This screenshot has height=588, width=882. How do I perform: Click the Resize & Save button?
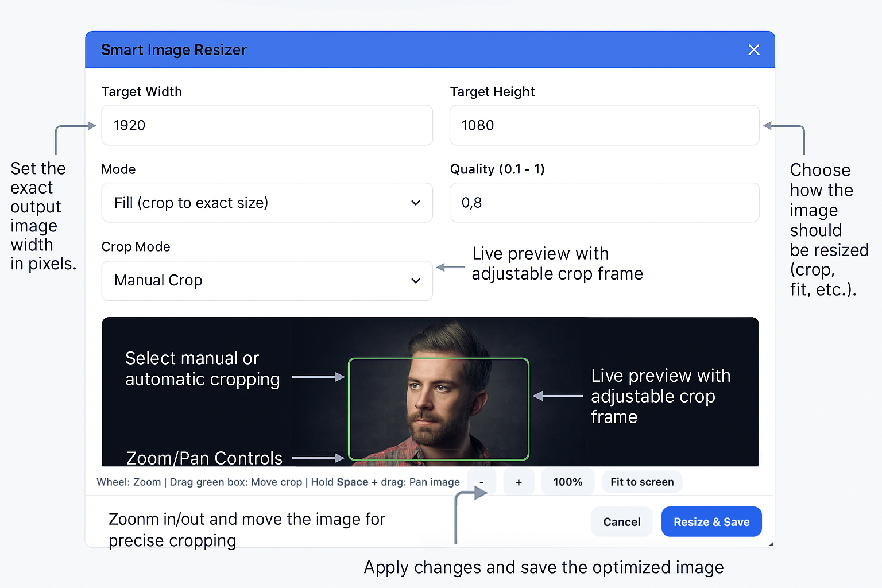pyautogui.click(x=711, y=522)
